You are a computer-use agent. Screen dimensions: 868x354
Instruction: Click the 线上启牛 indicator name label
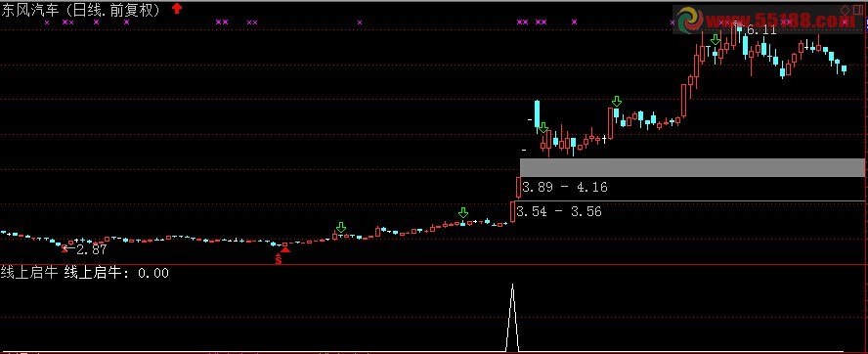[x=29, y=273]
